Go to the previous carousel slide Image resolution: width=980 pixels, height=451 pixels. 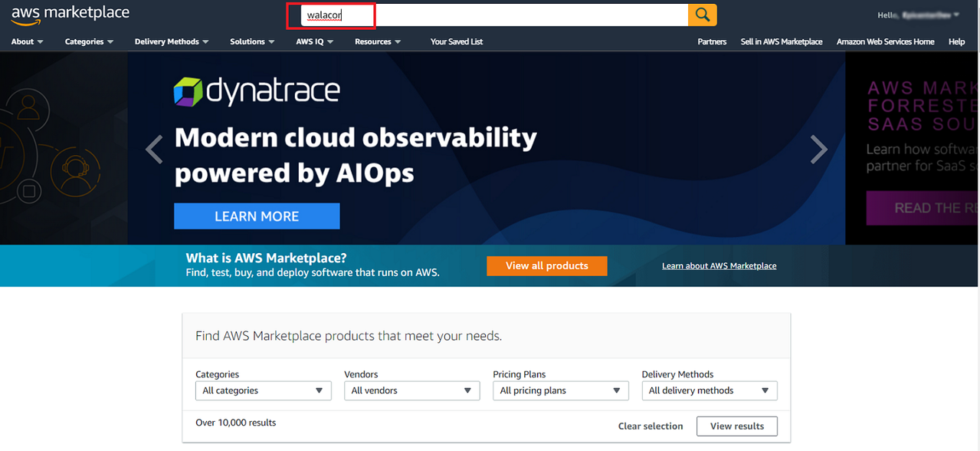154,150
